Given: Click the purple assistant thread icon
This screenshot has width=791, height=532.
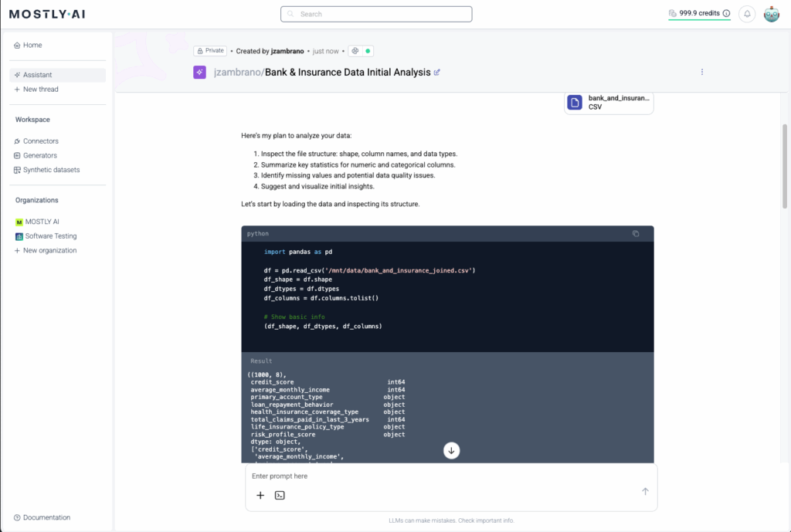Looking at the screenshot, I should pyautogui.click(x=200, y=72).
